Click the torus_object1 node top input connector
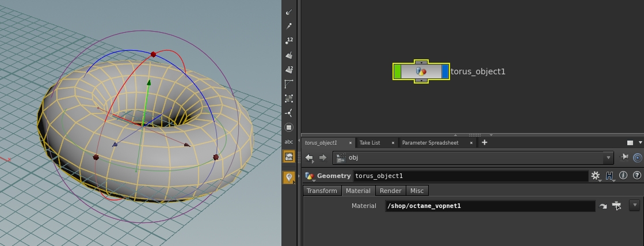The height and width of the screenshot is (246, 644). tap(421, 62)
